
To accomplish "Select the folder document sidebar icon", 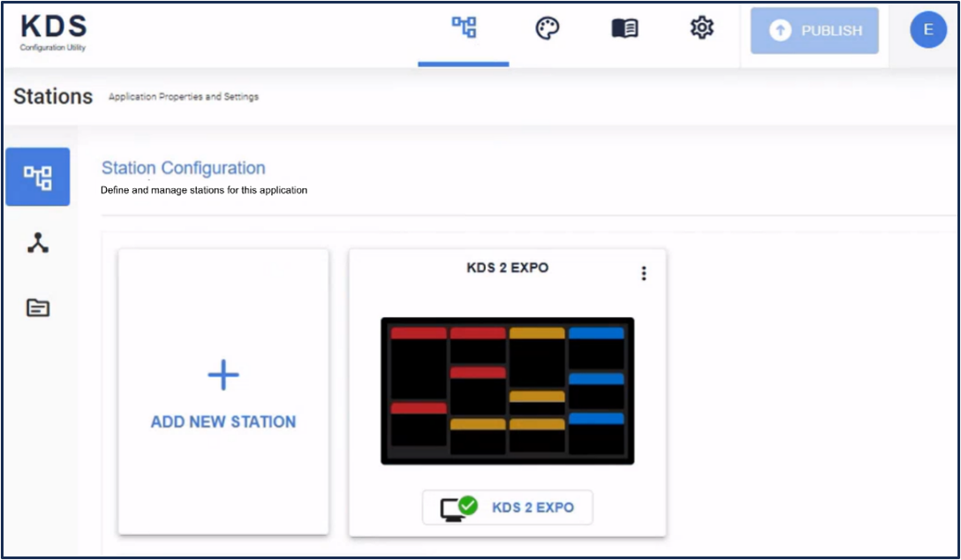I will pos(38,307).
